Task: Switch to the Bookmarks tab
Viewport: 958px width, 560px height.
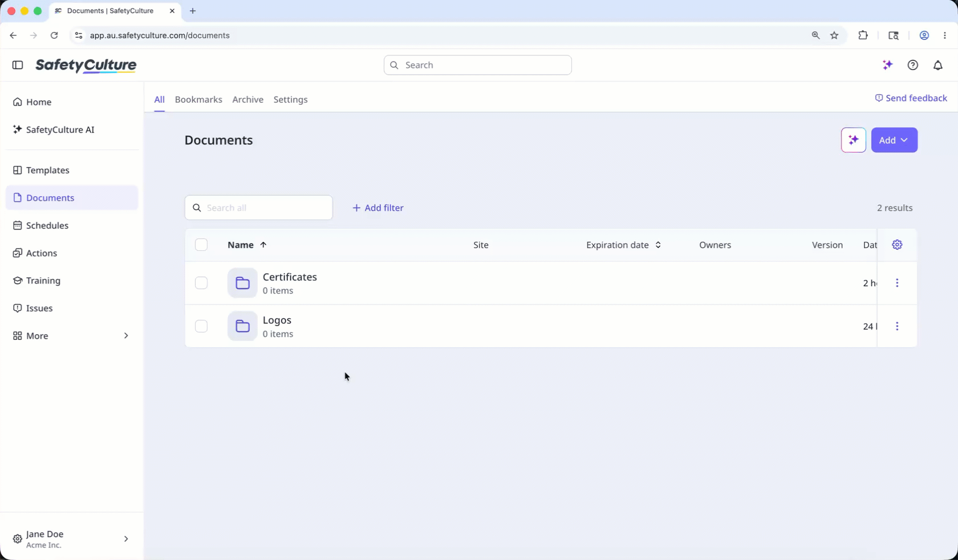Action: coord(198,99)
